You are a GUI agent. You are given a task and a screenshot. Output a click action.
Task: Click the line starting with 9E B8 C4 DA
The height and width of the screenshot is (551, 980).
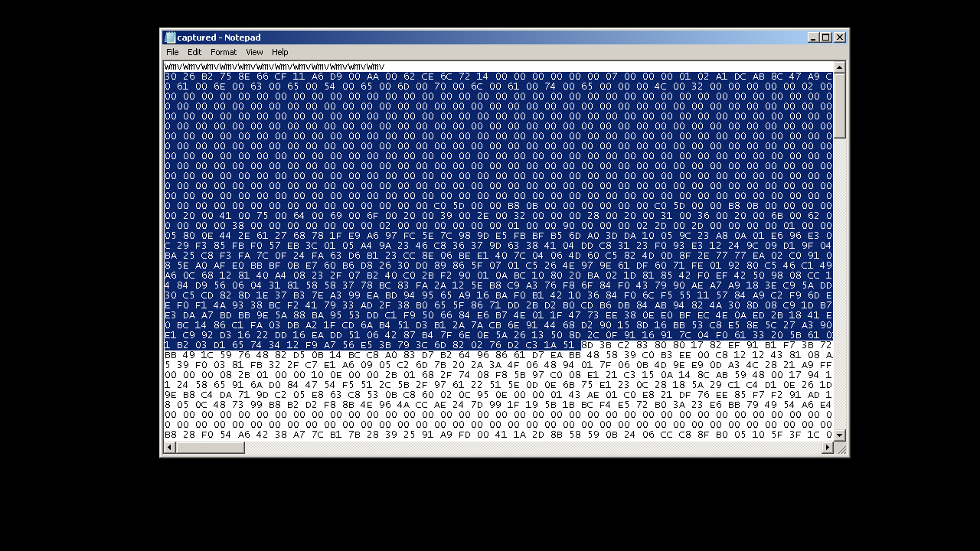pyautogui.click(x=498, y=395)
